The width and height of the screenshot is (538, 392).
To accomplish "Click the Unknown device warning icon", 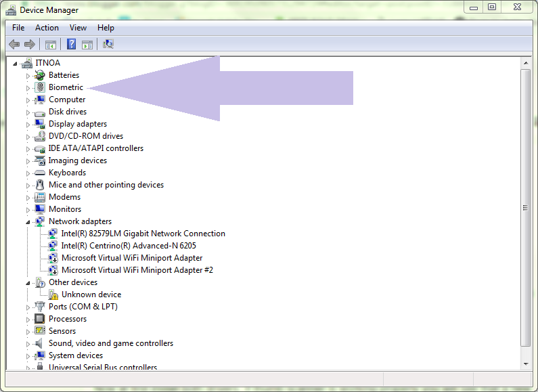I will click(x=53, y=295).
